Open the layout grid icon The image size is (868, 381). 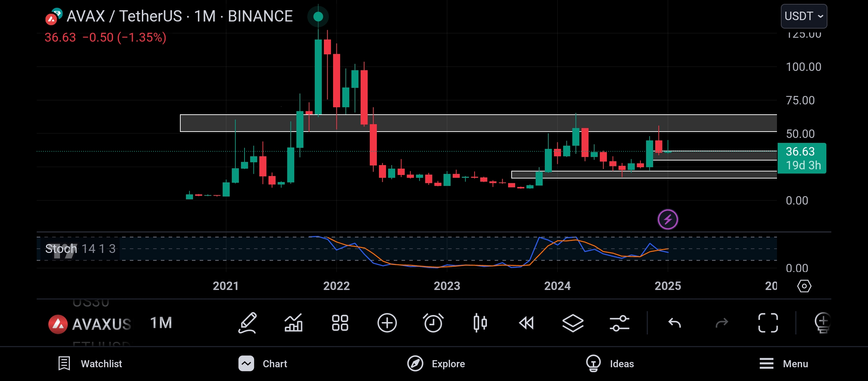[x=340, y=323]
